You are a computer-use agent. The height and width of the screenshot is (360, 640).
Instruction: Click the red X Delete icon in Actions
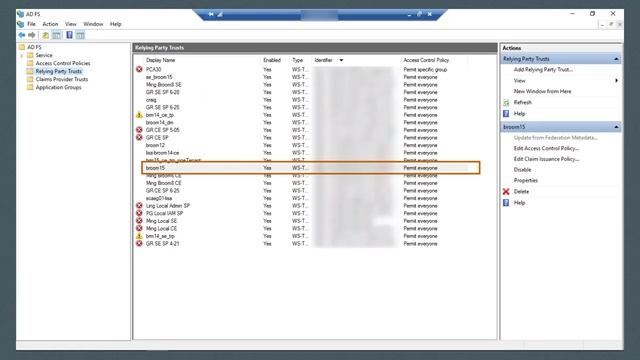point(506,191)
